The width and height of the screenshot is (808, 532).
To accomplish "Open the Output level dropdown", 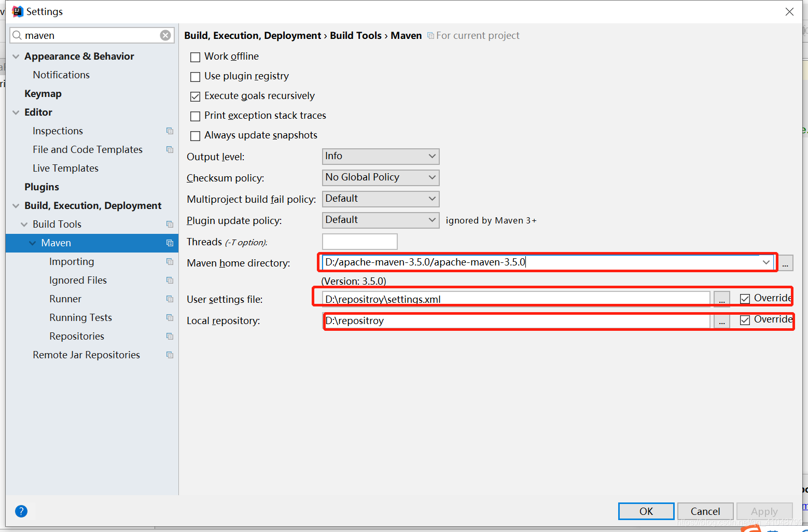I will tap(380, 156).
